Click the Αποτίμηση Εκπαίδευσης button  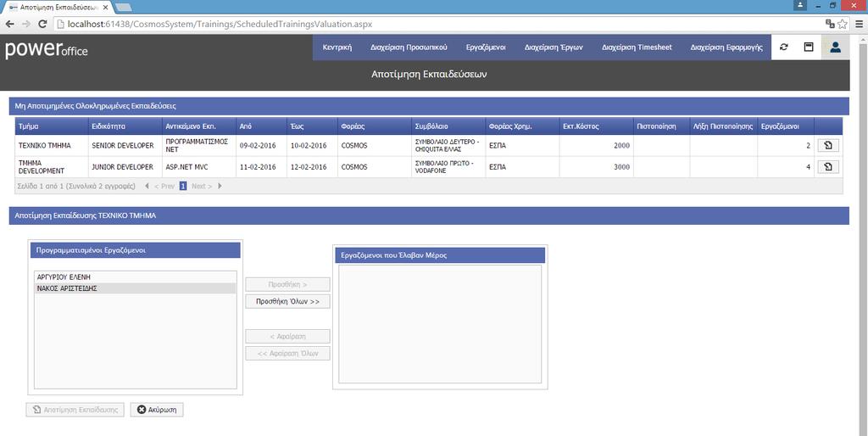pos(75,410)
